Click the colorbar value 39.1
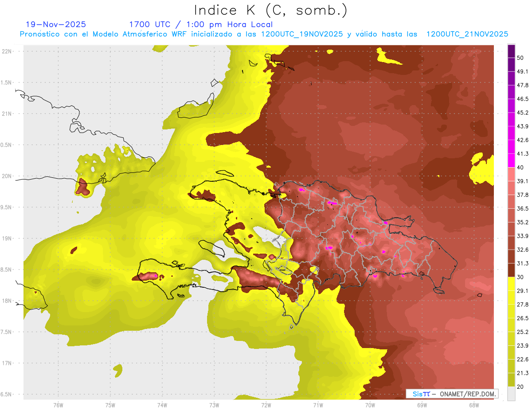The width and height of the screenshot is (532, 411). click(523, 181)
